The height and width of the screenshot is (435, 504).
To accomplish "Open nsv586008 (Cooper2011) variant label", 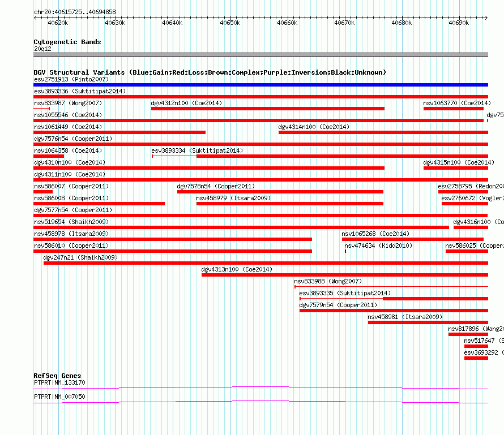I will coord(71,198).
